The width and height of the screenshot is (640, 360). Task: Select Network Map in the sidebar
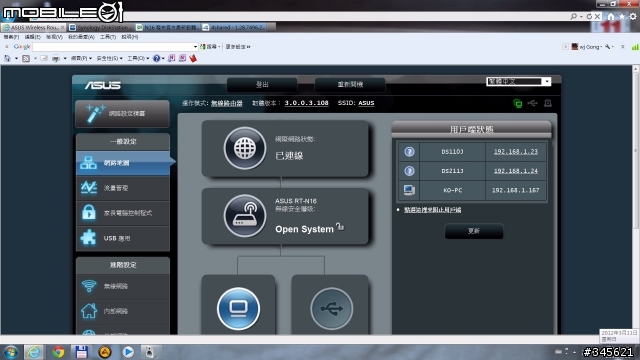(x=122, y=163)
